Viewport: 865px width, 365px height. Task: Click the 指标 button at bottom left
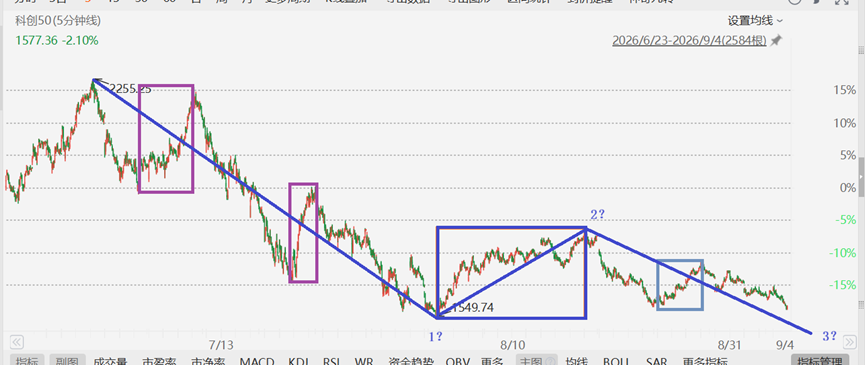(x=26, y=361)
